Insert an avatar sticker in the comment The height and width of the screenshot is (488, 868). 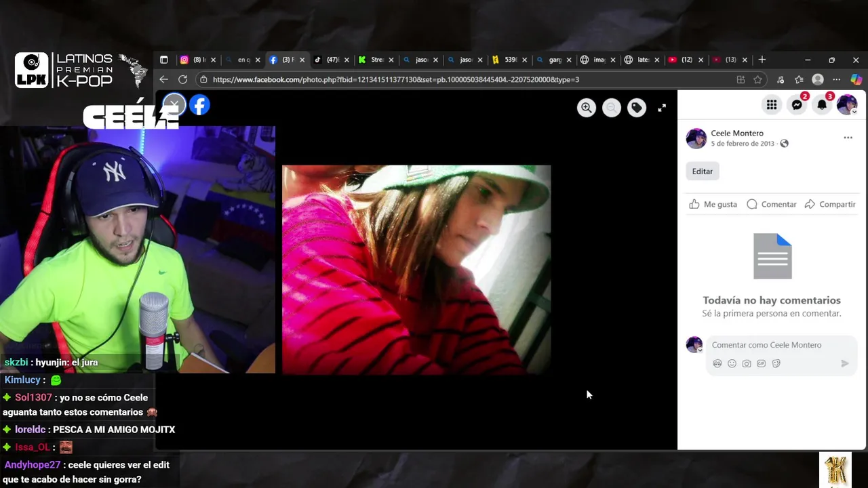[x=717, y=364]
